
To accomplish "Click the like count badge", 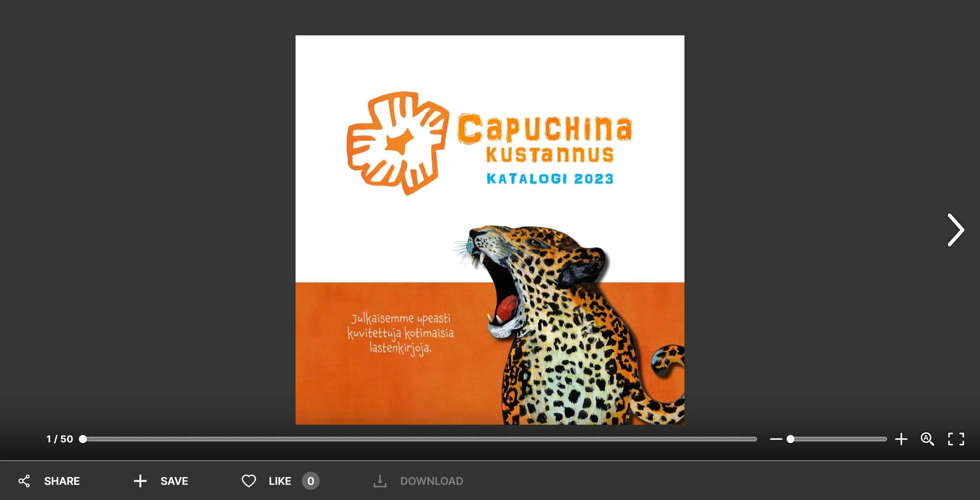I will tap(310, 481).
